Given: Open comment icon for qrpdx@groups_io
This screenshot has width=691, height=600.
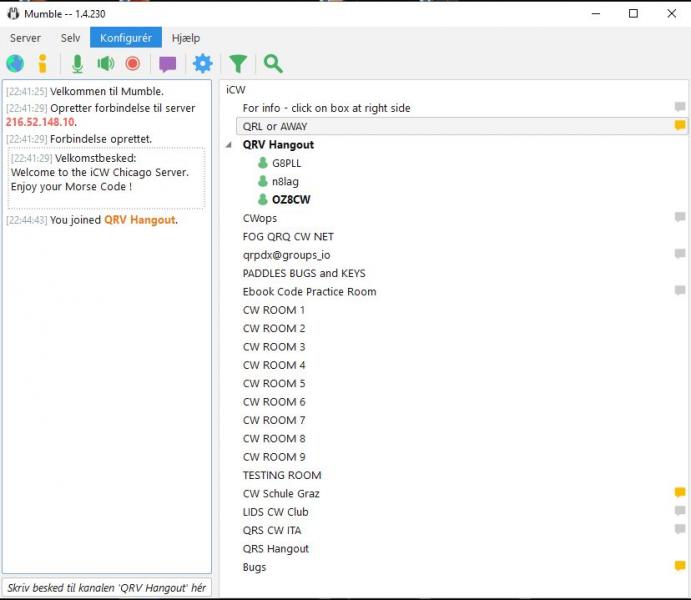Looking at the screenshot, I should (680, 254).
